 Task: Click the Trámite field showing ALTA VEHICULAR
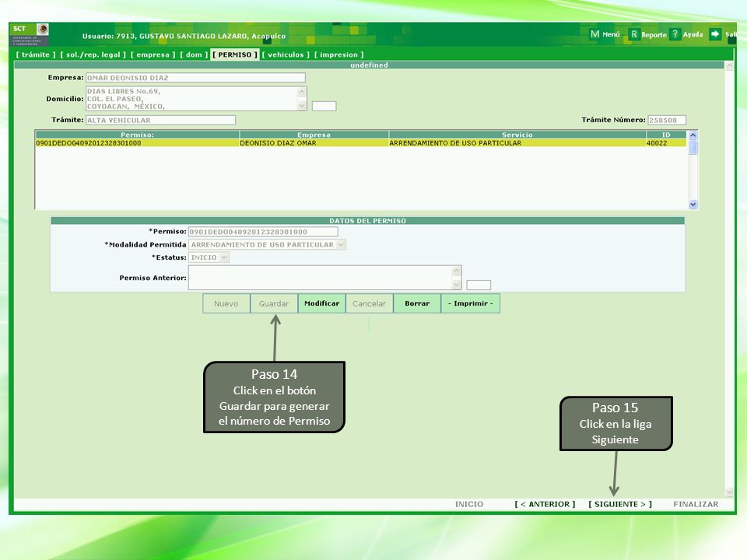tap(160, 120)
